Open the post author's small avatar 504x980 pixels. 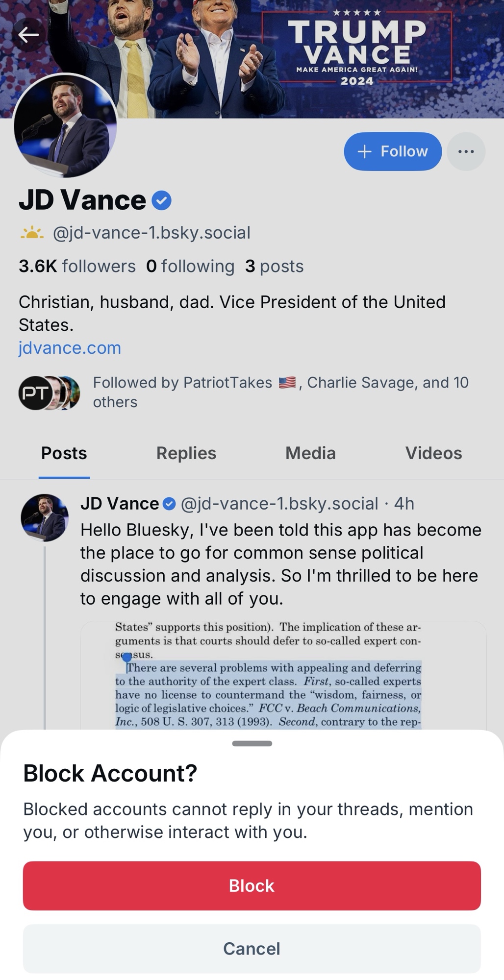(44, 517)
